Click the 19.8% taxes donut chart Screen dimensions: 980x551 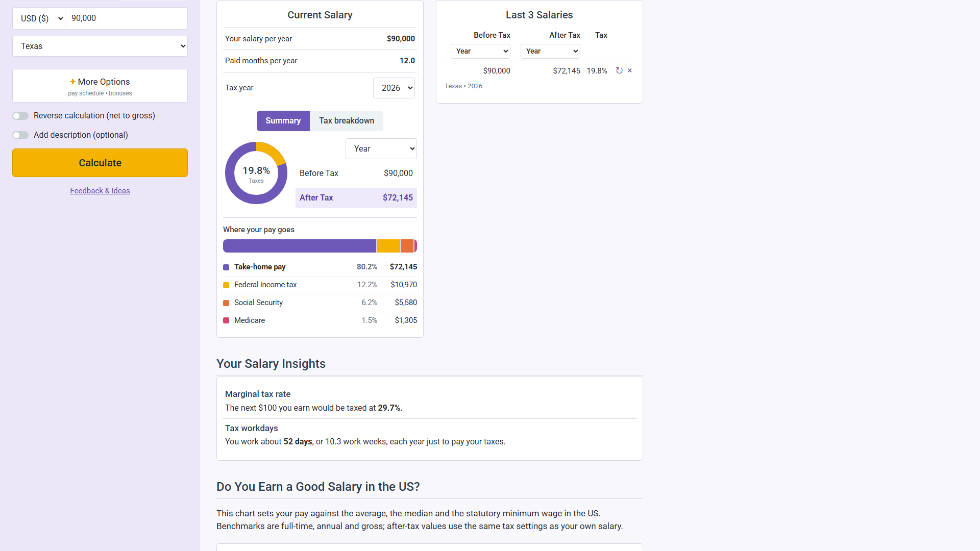[x=256, y=173]
